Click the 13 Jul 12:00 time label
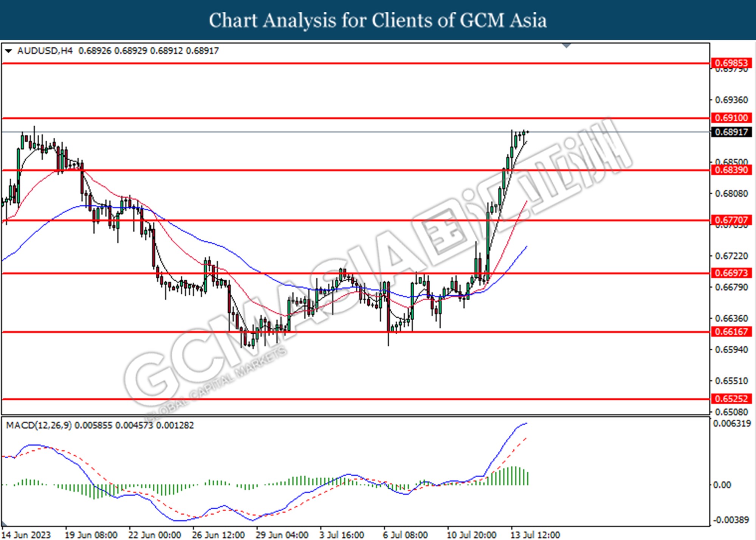The width and height of the screenshot is (756, 540). click(535, 535)
